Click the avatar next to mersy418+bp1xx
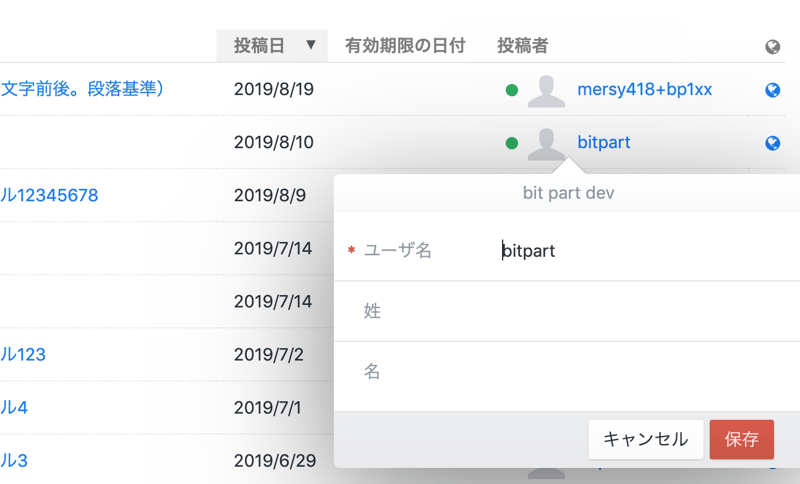 pos(546,90)
